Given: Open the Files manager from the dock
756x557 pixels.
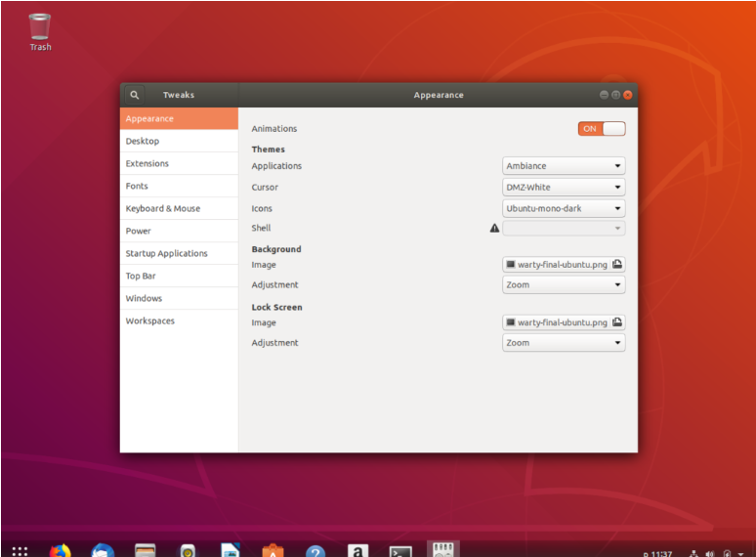Looking at the screenshot, I should pyautogui.click(x=146, y=550).
